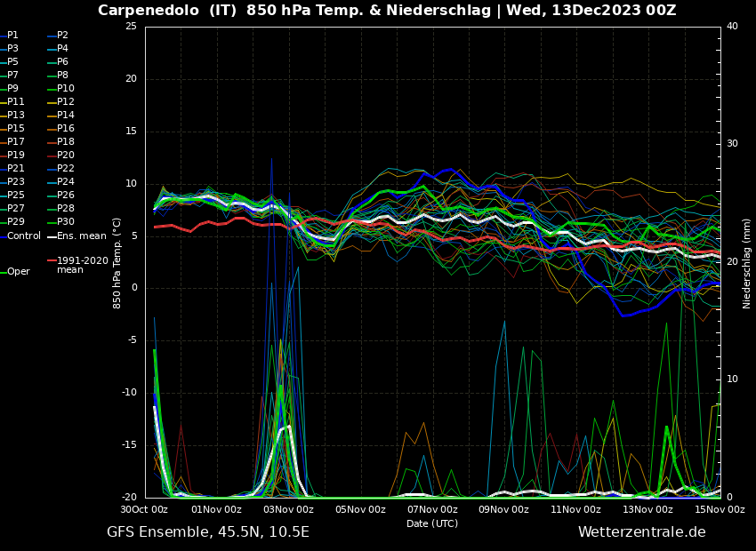This screenshot has width=756, height=551.
Task: Click the Carpenedolo chart title
Action: point(387,11)
